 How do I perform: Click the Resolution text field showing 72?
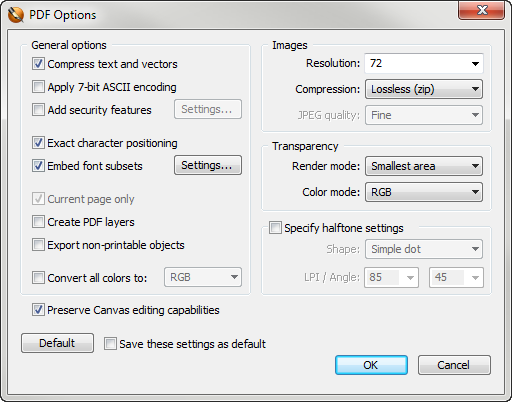point(417,63)
